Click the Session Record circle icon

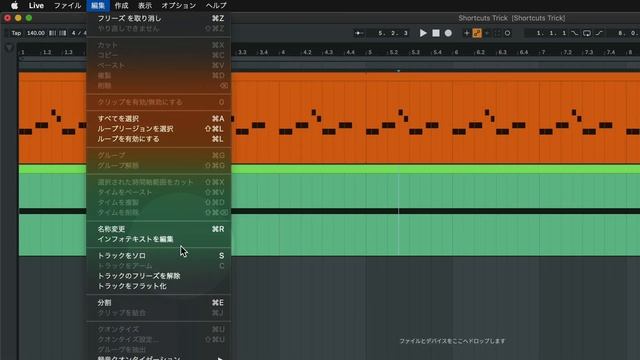pos(507,33)
